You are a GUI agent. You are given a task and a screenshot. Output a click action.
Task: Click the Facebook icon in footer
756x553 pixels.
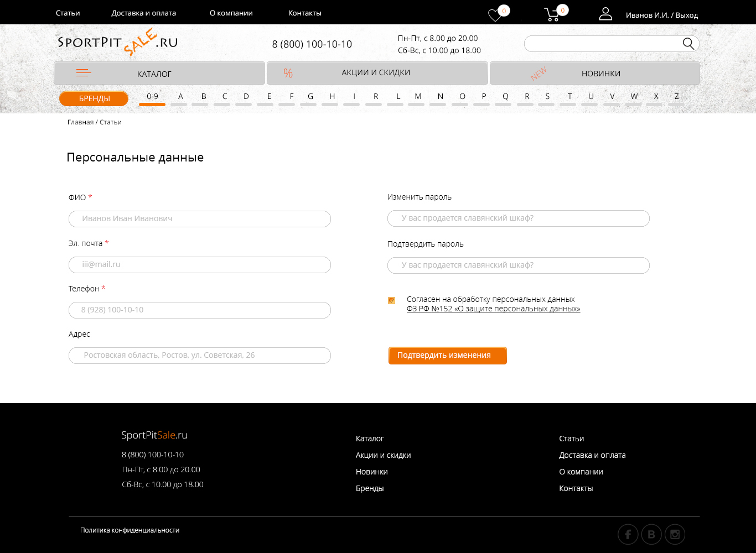pos(628,534)
